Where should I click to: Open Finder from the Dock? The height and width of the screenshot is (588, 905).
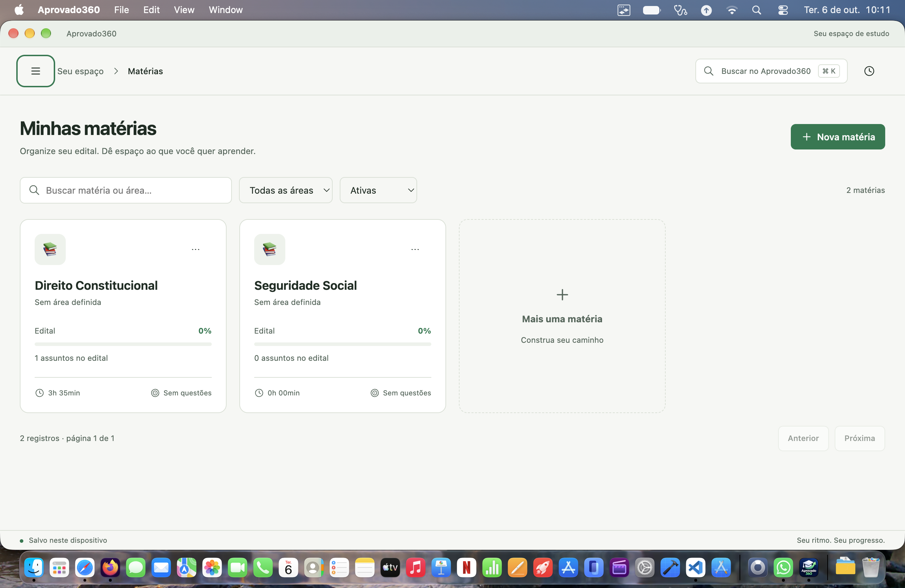34,568
